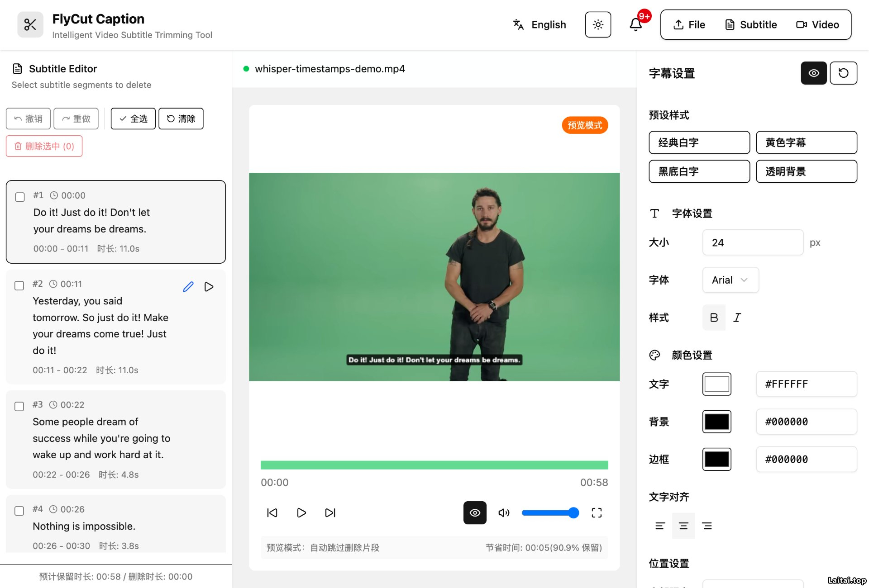Mute the video volume speaker icon

pyautogui.click(x=504, y=512)
